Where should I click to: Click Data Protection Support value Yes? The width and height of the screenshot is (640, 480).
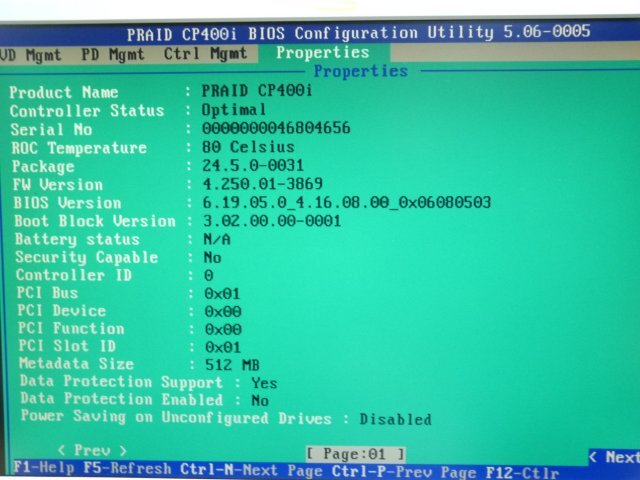click(x=264, y=383)
